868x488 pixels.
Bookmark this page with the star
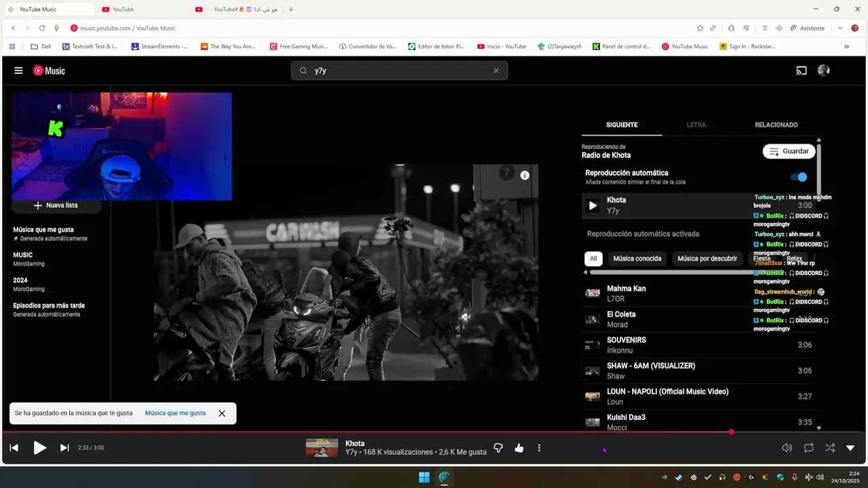[x=700, y=28]
